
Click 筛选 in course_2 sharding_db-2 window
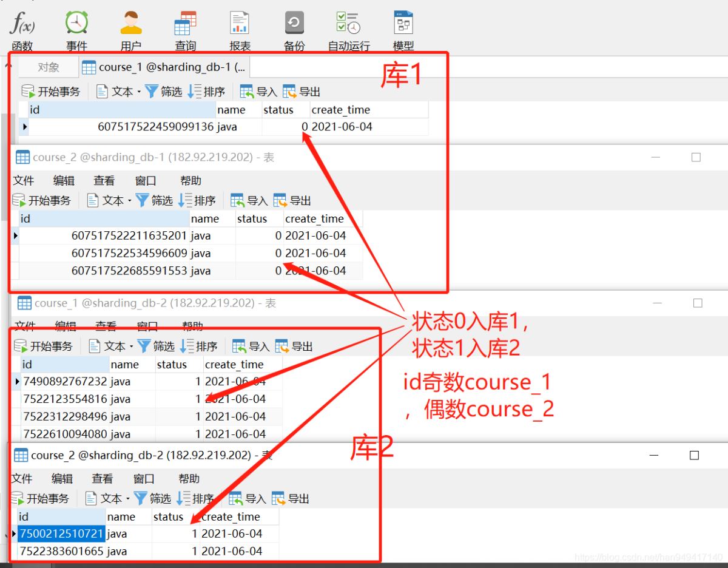[153, 499]
